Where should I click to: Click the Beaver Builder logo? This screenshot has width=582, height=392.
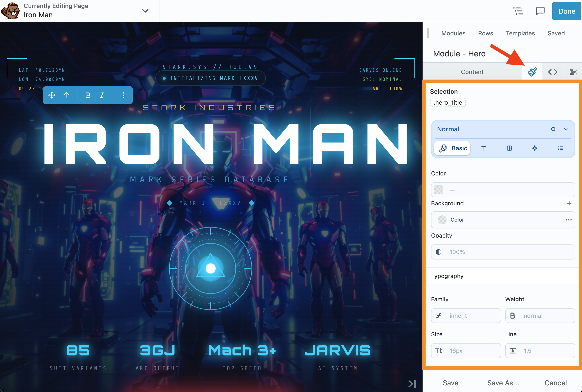10,11
